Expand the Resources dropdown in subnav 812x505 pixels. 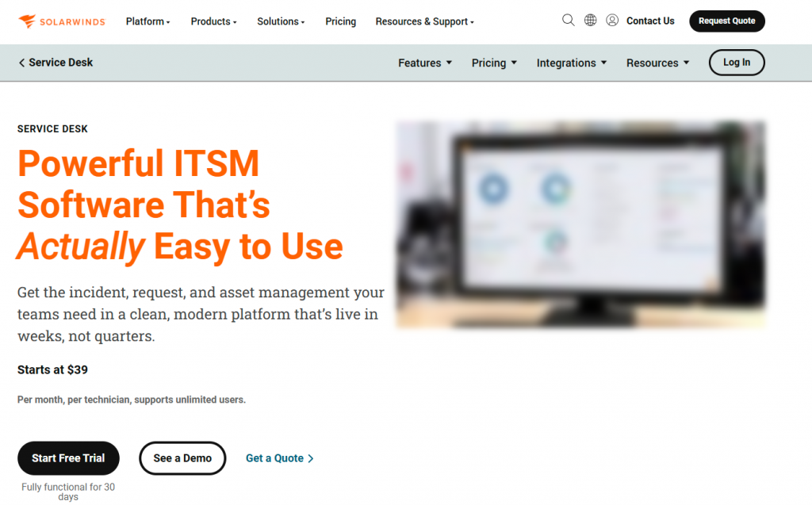[x=657, y=63]
